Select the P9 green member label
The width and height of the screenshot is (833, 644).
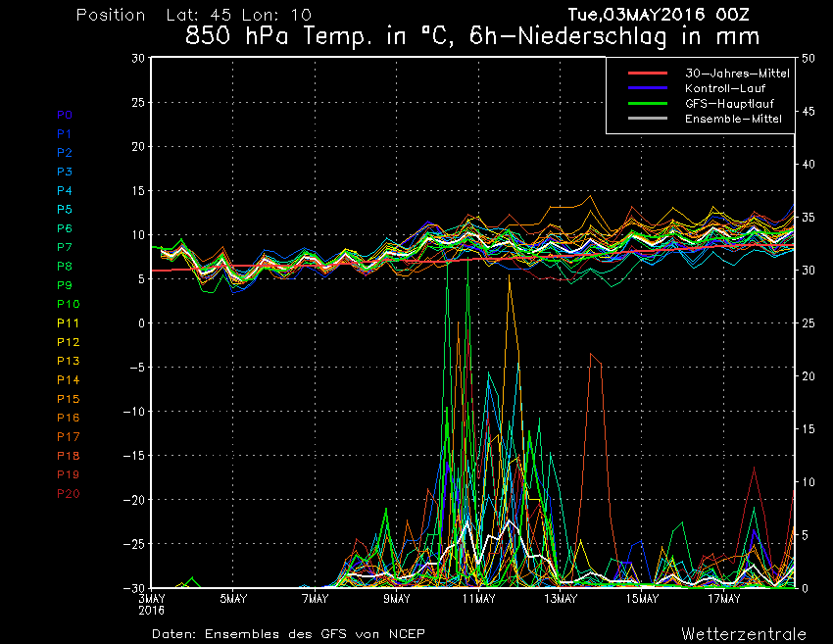65,285
